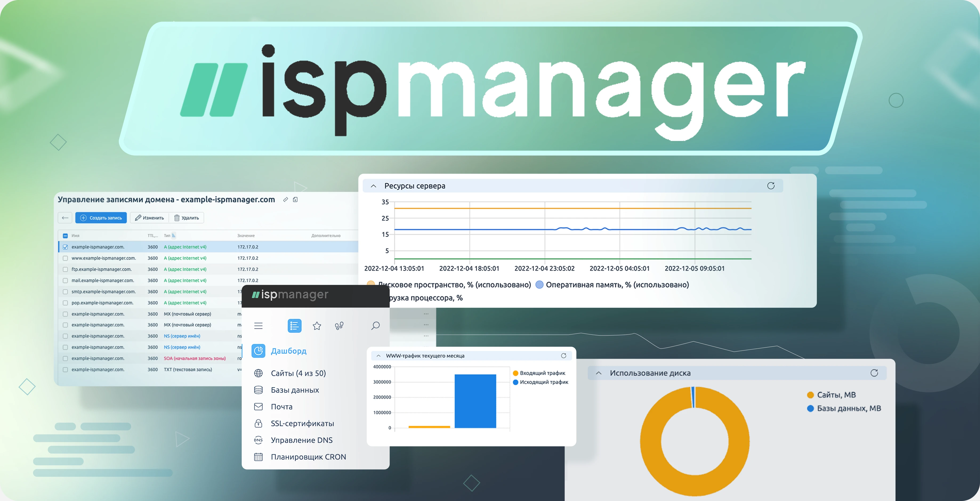
Task: Check the checkbox for mail.example-ispmanager.com
Action: click(x=65, y=280)
